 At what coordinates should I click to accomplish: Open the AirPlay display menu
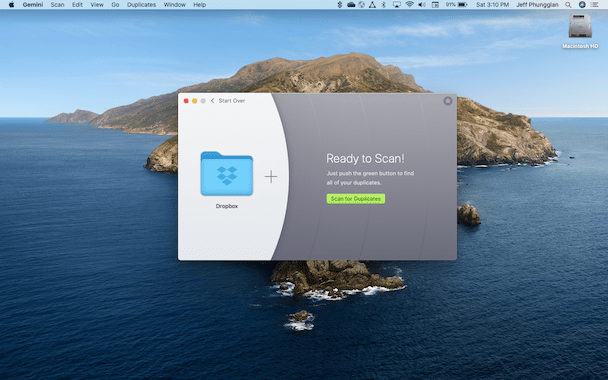(x=397, y=5)
